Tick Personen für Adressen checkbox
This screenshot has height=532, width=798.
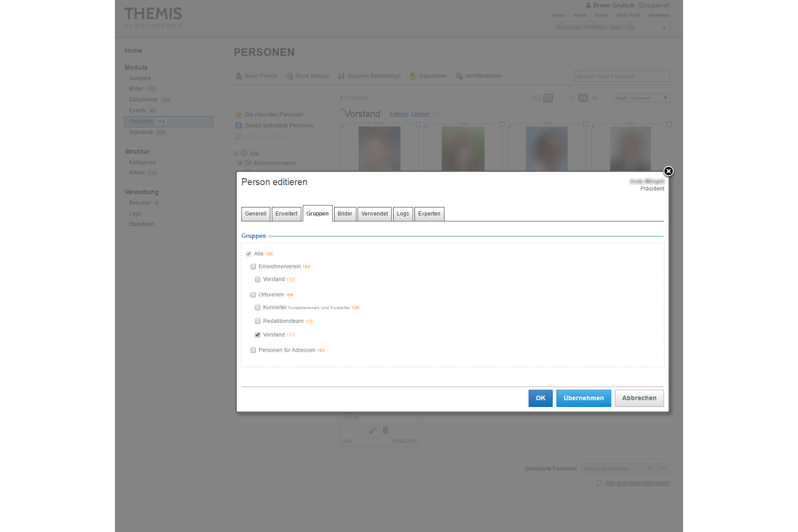pyautogui.click(x=253, y=350)
